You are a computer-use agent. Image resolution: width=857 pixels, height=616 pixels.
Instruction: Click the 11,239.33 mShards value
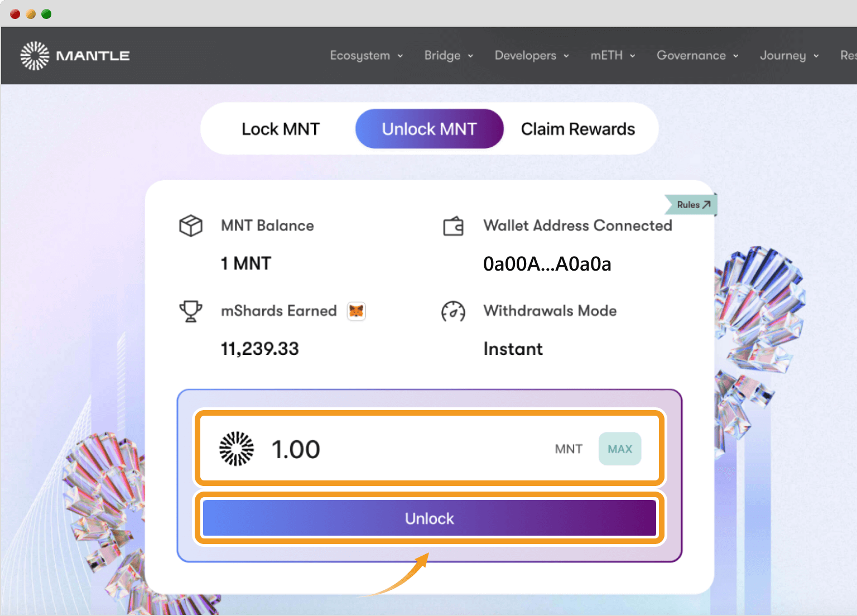click(x=260, y=349)
